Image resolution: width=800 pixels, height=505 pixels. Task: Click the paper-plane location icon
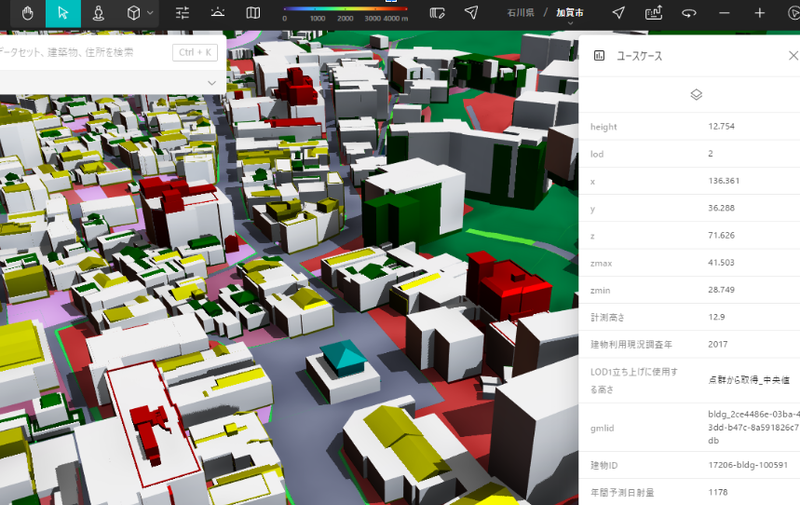471,13
